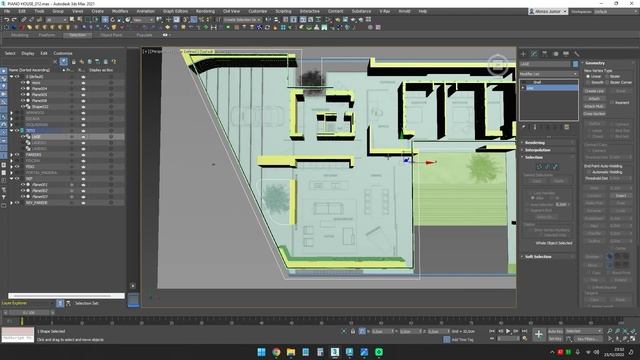Select the Smooth vertex type radio button
Image resolution: width=640 pixels, height=360 pixels.
coord(588,82)
